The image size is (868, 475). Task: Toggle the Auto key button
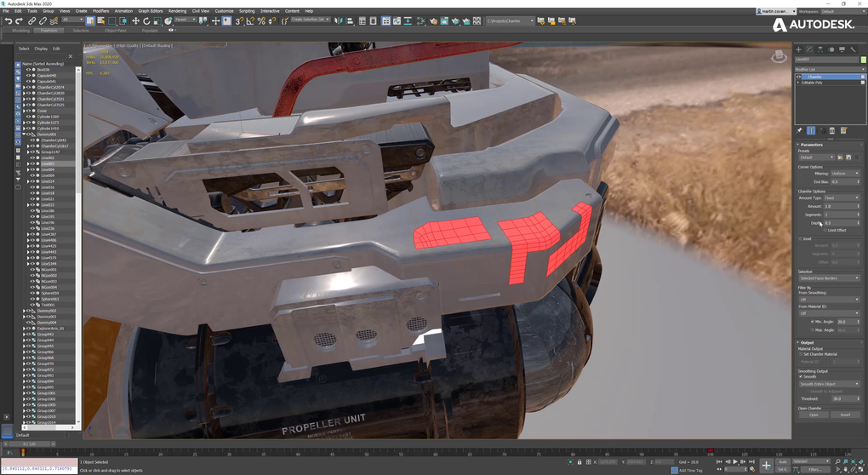pos(783,461)
